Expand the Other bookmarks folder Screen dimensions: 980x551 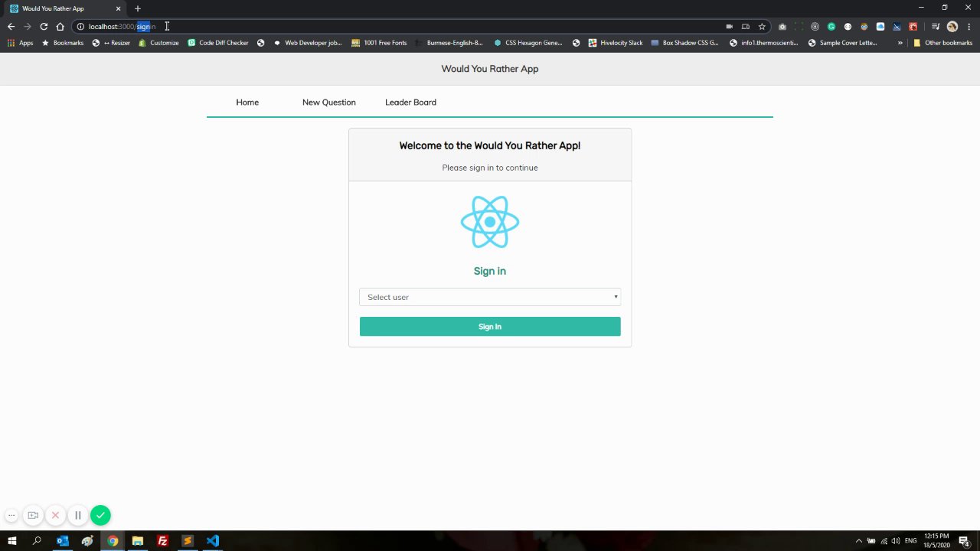click(x=942, y=43)
